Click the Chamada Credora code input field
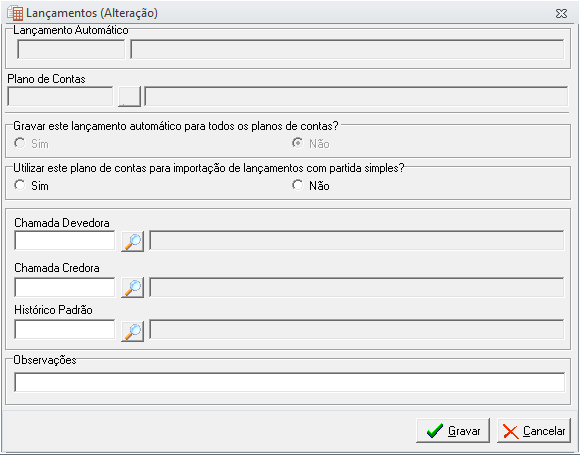 (65, 287)
